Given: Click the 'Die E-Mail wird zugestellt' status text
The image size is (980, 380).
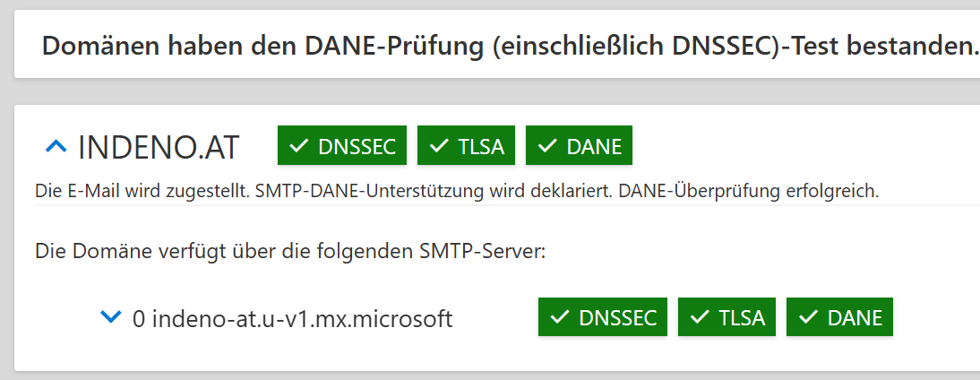Looking at the screenshot, I should (144, 191).
